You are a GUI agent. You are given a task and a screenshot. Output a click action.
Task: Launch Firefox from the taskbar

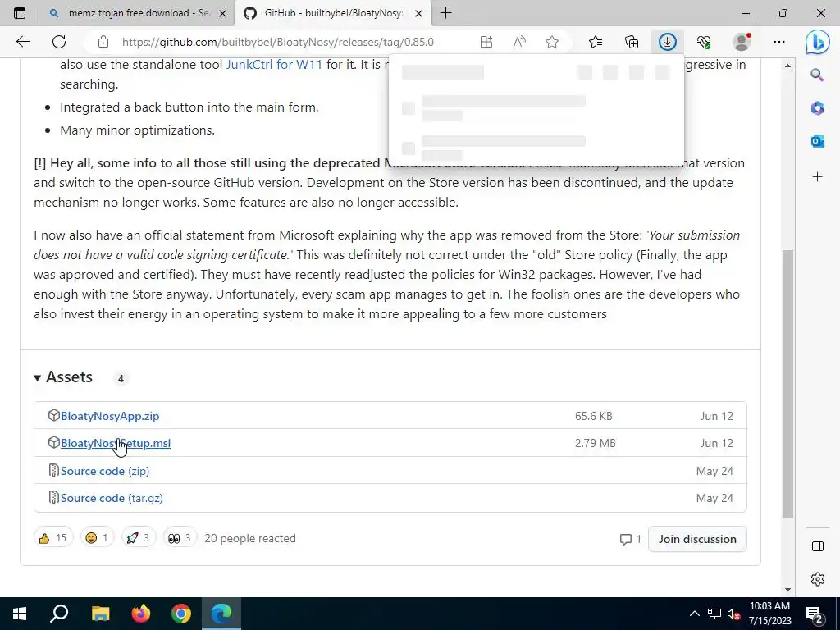point(141,614)
